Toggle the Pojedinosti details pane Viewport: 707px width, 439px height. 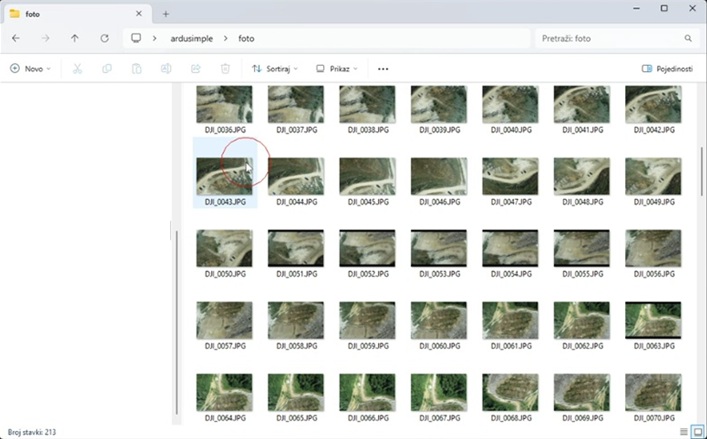point(667,69)
